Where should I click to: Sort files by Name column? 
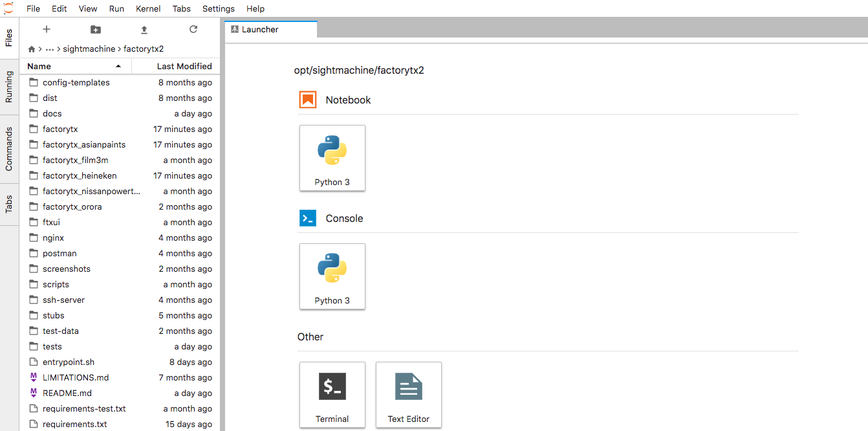point(38,65)
